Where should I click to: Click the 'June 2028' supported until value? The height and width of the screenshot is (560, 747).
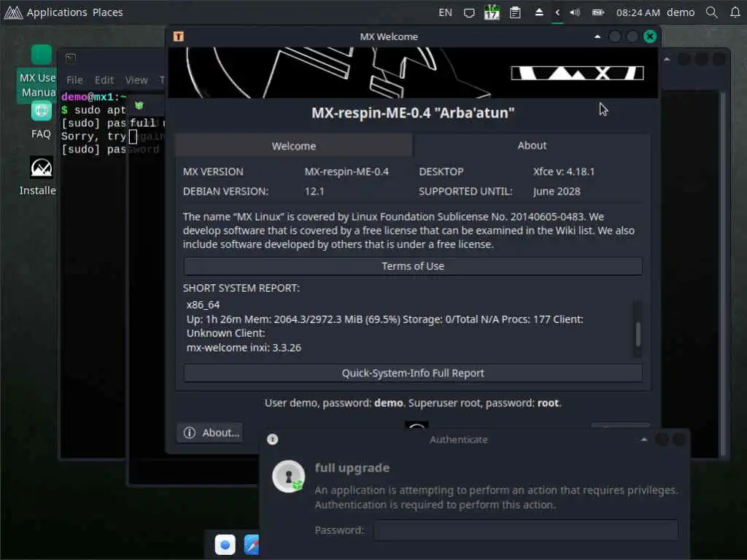point(557,191)
